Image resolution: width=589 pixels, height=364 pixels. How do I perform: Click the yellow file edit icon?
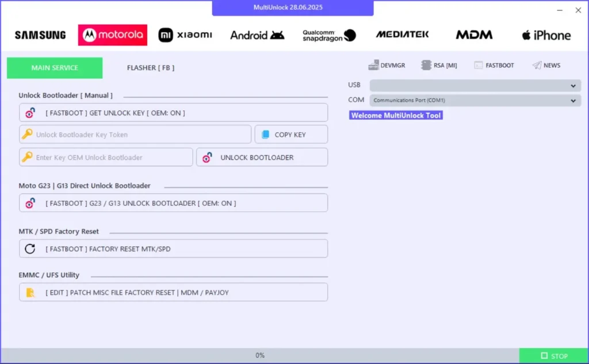[x=30, y=292]
